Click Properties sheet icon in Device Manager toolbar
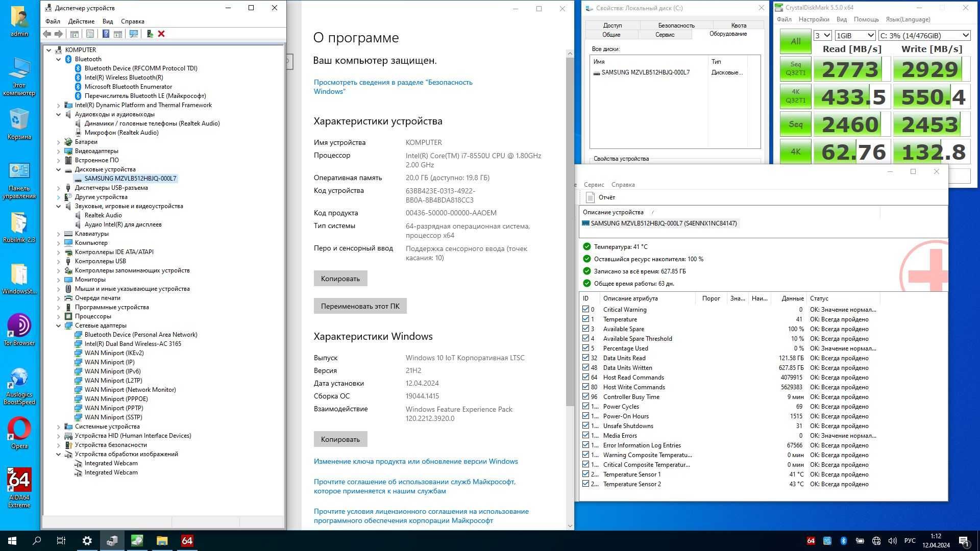980x551 pixels. click(90, 34)
